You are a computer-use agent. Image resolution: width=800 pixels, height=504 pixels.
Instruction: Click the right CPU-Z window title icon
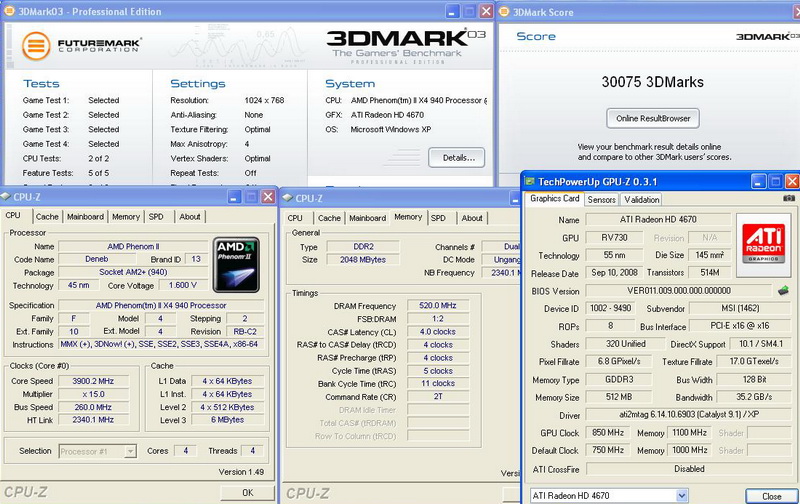[x=287, y=198]
